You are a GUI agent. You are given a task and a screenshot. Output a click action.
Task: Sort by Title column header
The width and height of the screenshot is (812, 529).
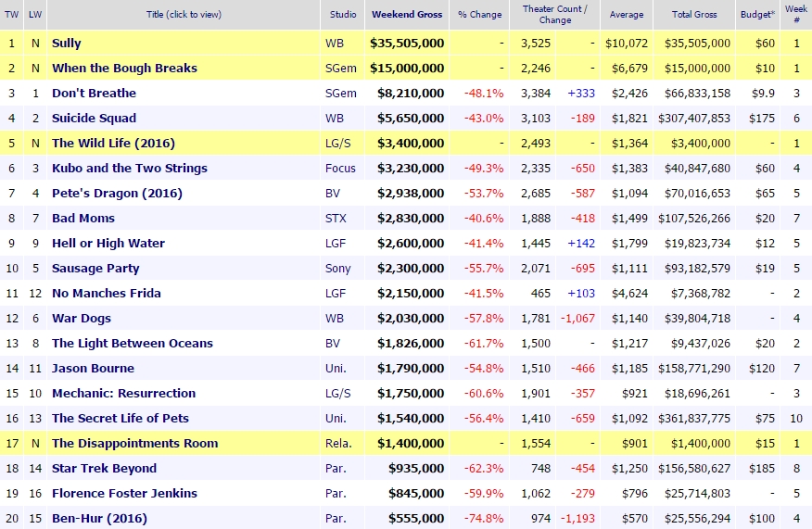184,15
